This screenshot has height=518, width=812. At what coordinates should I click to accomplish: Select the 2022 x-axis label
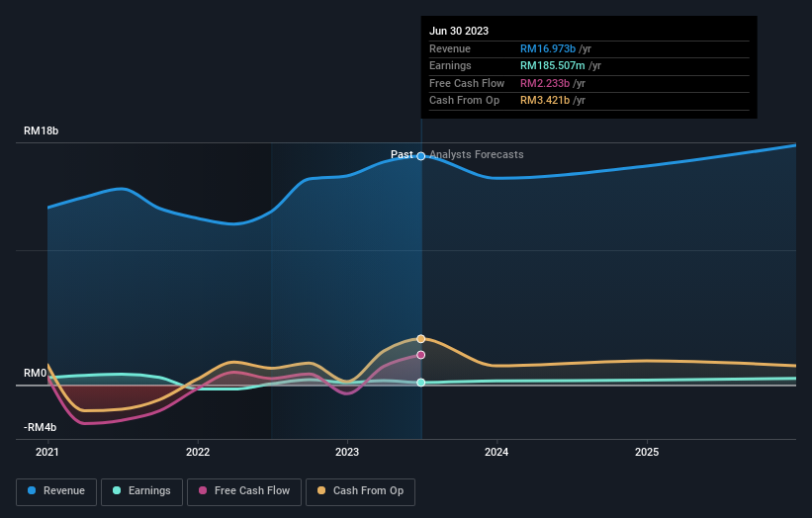click(x=198, y=453)
